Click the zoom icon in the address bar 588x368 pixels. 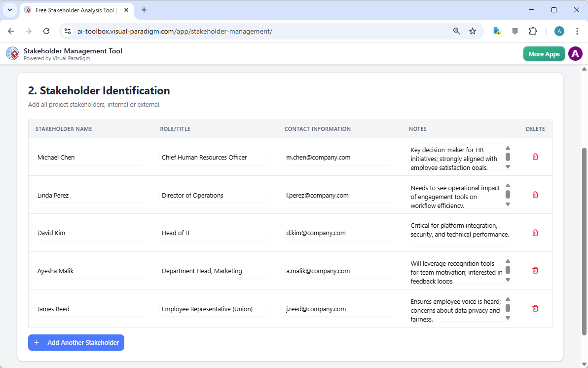tap(456, 31)
